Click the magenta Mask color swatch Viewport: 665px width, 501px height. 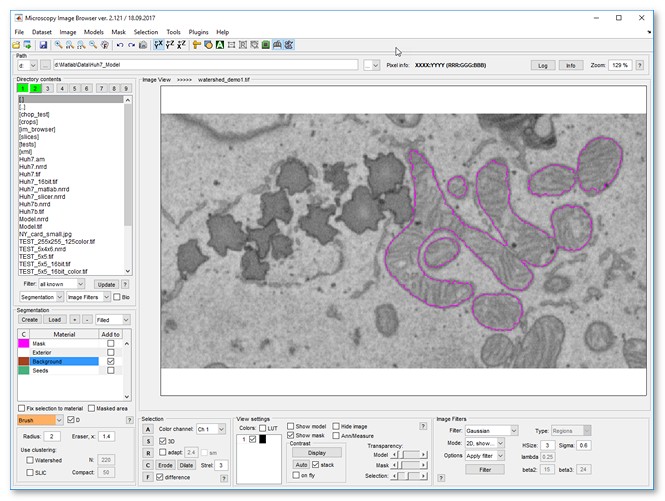[24, 343]
